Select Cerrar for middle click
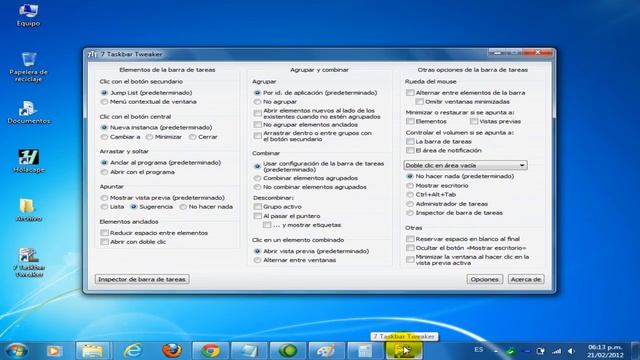This screenshot has height=360, width=640. (x=203, y=137)
